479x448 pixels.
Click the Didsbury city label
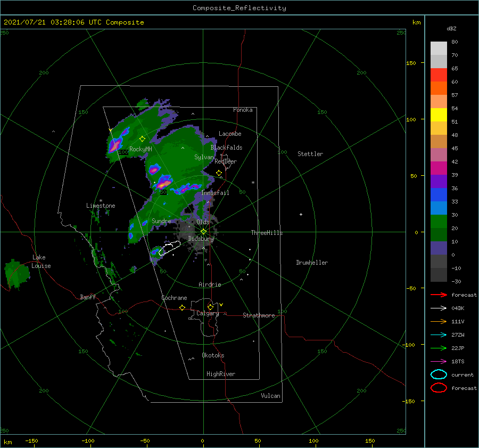click(201, 239)
